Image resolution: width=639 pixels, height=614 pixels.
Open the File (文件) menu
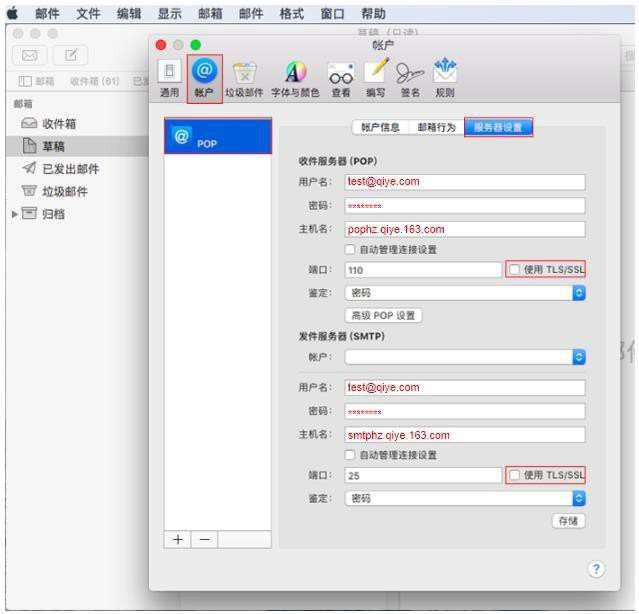pos(88,13)
